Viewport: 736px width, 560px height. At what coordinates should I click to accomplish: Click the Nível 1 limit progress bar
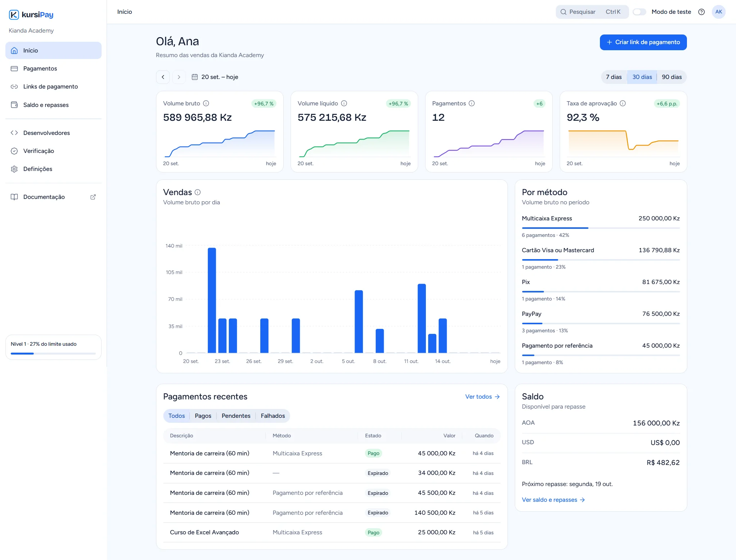point(53,353)
